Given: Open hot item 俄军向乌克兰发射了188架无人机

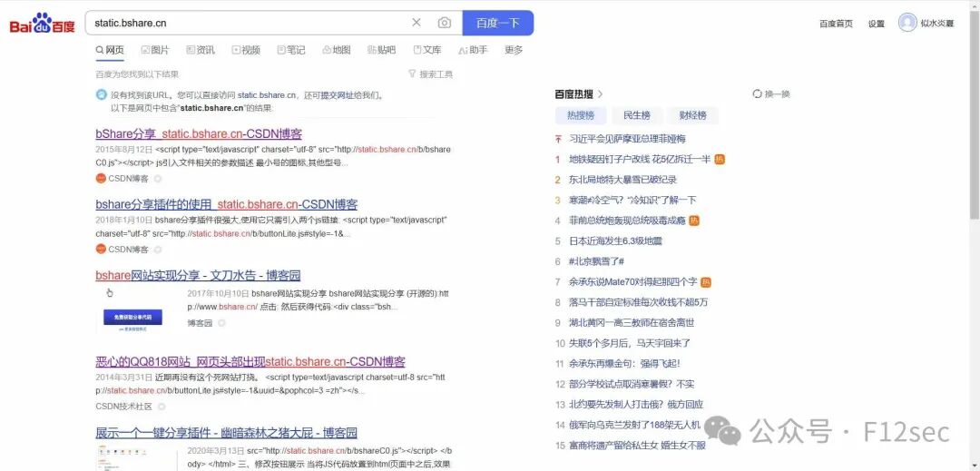Looking at the screenshot, I should click(x=634, y=426).
